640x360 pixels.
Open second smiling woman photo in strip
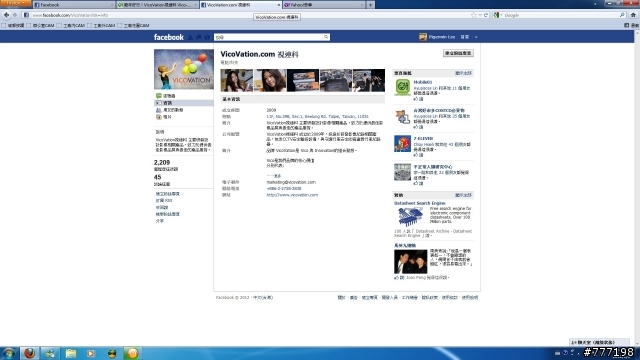270,80
